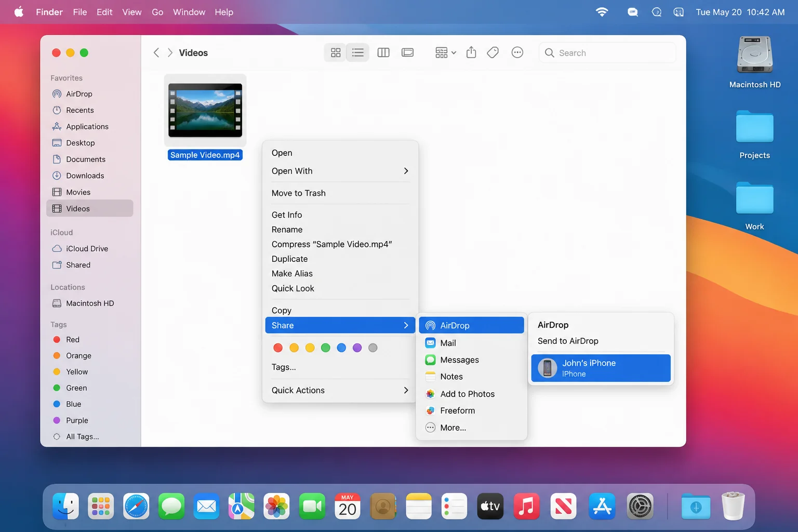Viewport: 798px width, 532px height.
Task: Click the Edit Tags toolbar icon
Action: pos(493,52)
